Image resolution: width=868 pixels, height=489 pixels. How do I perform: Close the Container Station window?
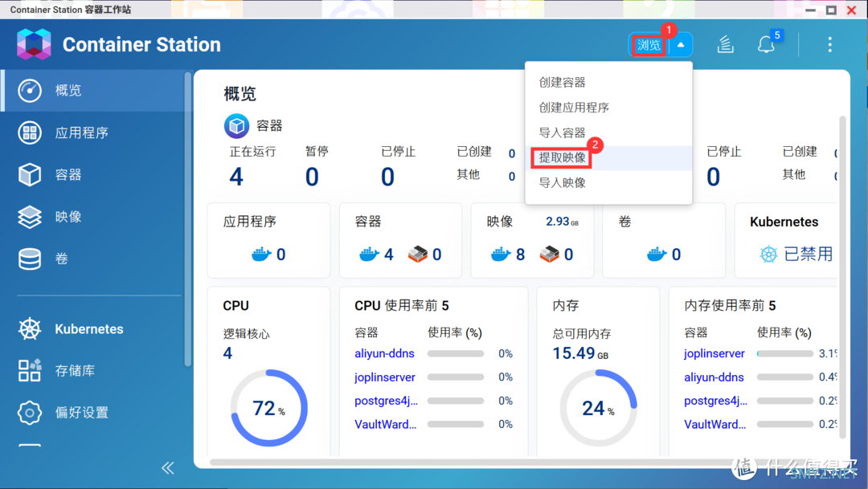click(x=851, y=10)
